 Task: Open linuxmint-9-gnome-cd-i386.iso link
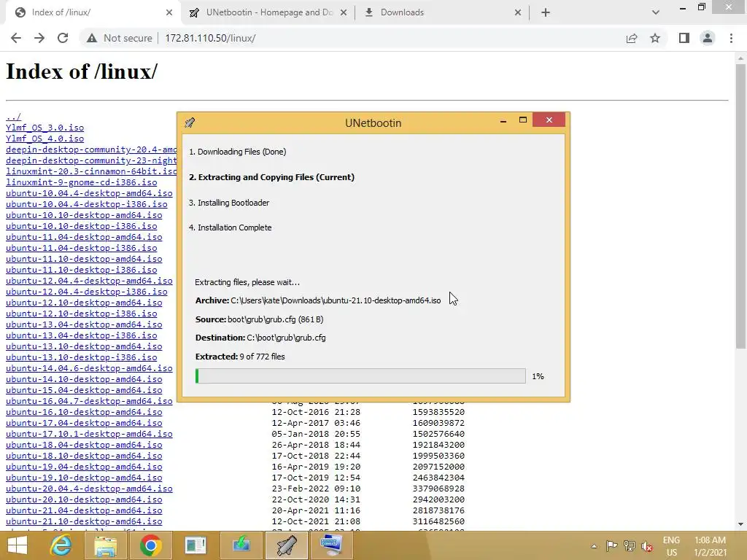pyautogui.click(x=82, y=182)
